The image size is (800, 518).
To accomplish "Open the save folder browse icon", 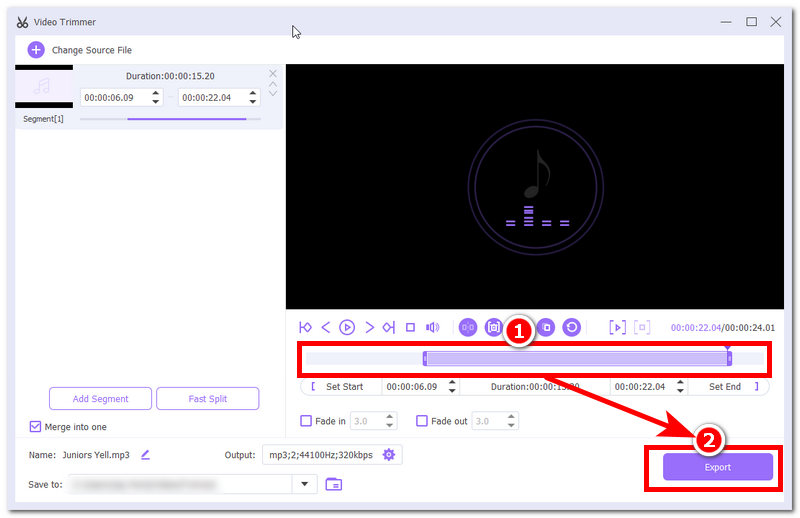I will pyautogui.click(x=334, y=484).
